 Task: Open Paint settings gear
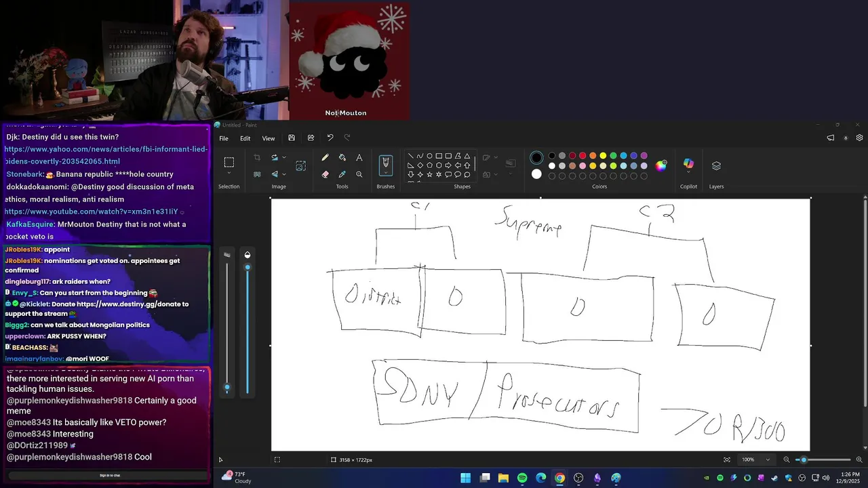(x=860, y=138)
